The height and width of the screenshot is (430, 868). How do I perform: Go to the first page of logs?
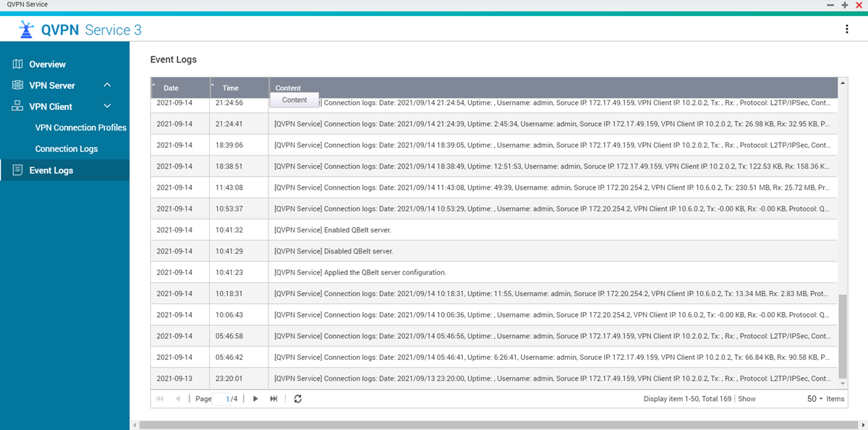pos(160,399)
